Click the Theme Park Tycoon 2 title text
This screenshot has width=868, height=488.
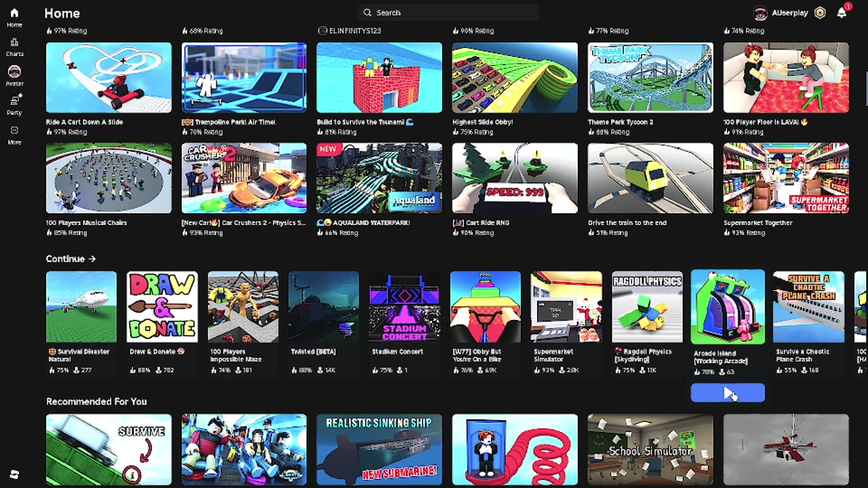click(x=620, y=122)
